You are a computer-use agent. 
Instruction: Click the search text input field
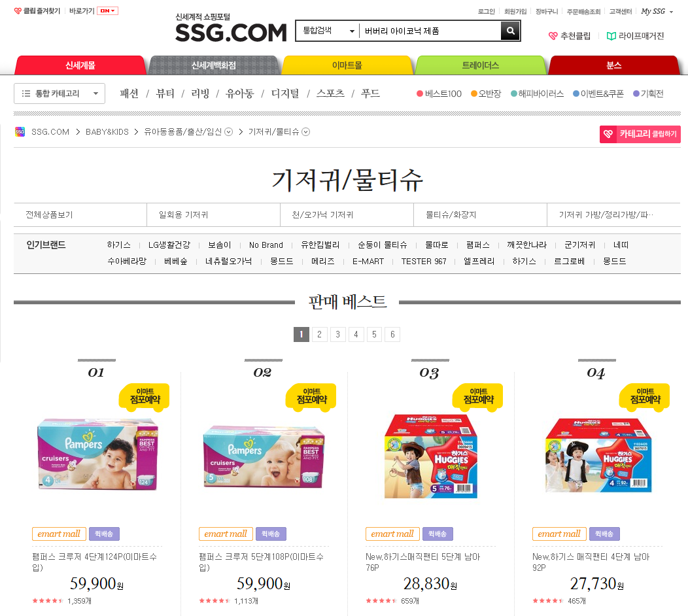430,31
